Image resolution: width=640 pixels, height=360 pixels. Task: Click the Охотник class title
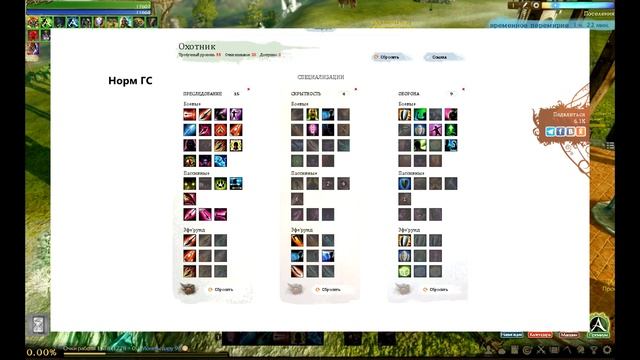point(197,47)
